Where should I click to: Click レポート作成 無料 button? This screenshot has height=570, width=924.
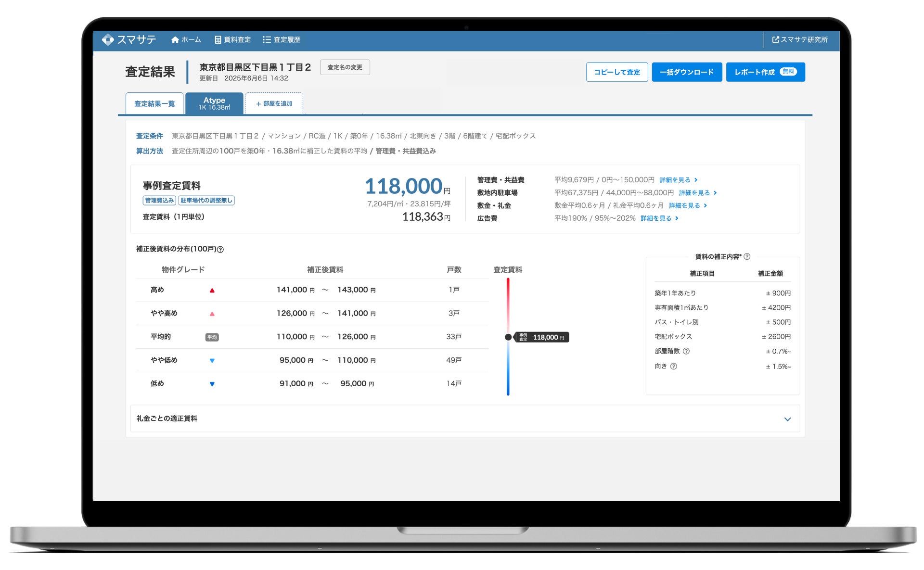pyautogui.click(x=765, y=72)
